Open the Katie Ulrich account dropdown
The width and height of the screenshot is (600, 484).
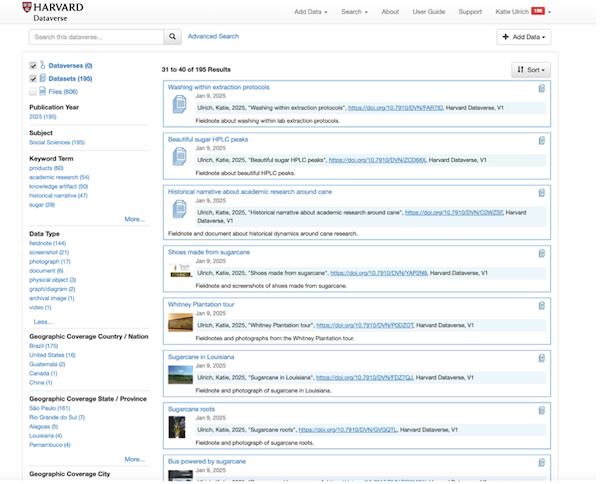tap(523, 12)
